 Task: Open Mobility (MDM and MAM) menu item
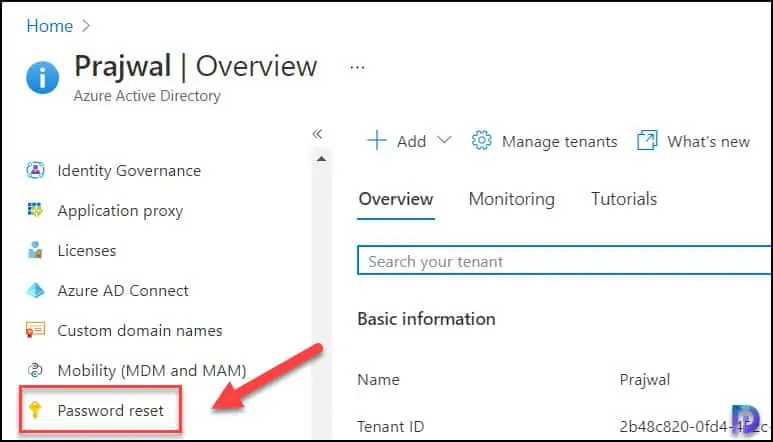[x=152, y=371]
